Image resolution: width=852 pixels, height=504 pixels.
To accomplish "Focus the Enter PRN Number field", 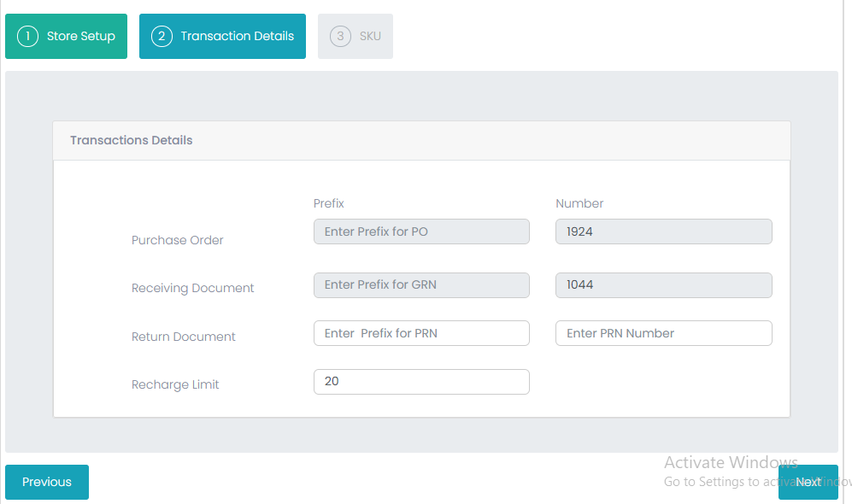I will [663, 333].
